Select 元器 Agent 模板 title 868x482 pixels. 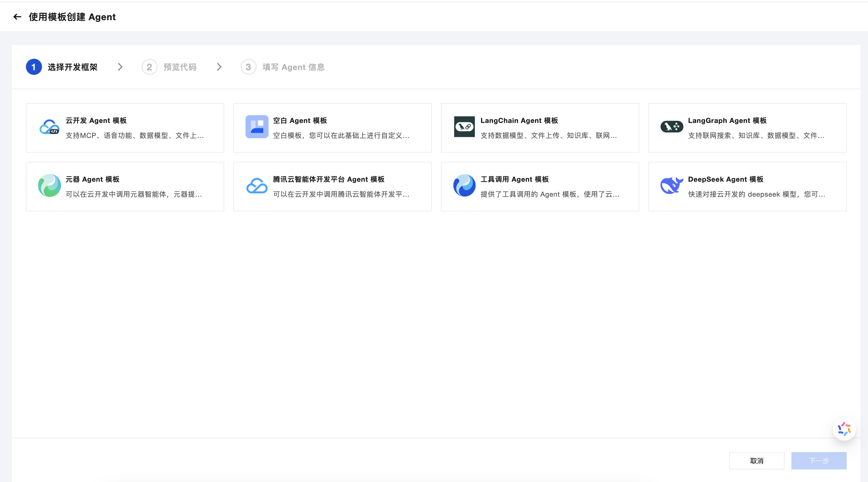pos(93,179)
